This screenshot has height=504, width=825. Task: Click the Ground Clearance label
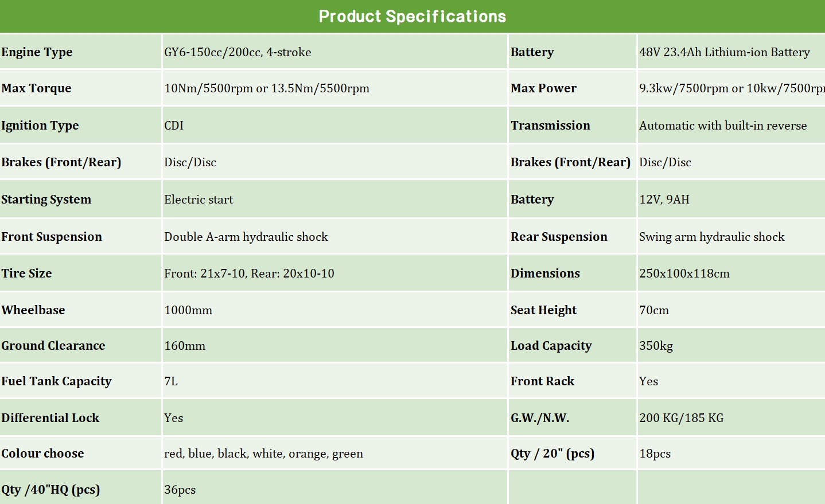coord(53,346)
